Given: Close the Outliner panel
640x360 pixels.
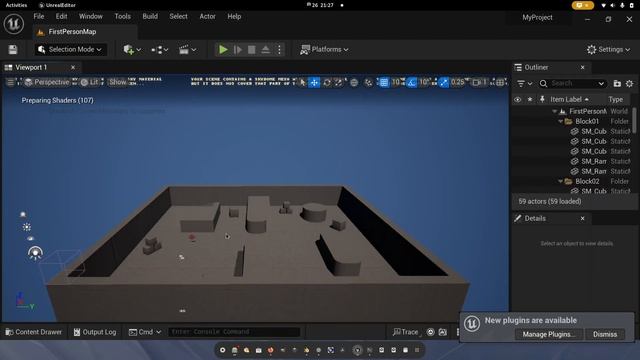Looking at the screenshot, I should click(582, 67).
